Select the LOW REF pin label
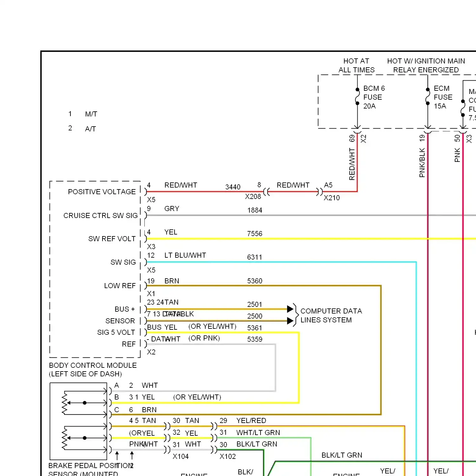 [120, 286]
